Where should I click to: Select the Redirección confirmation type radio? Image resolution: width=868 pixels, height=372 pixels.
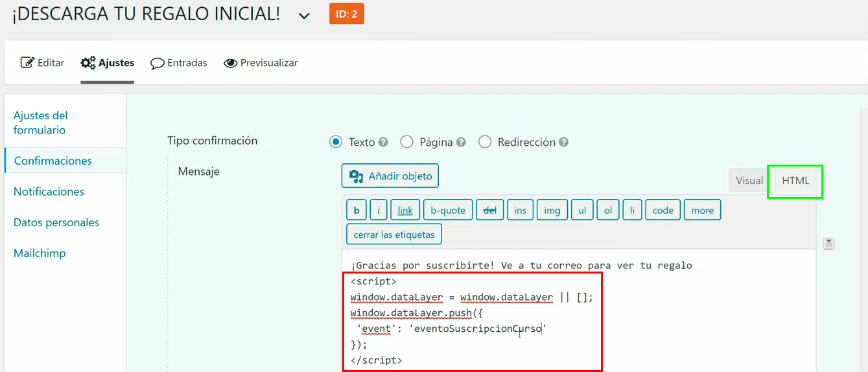[x=485, y=142]
